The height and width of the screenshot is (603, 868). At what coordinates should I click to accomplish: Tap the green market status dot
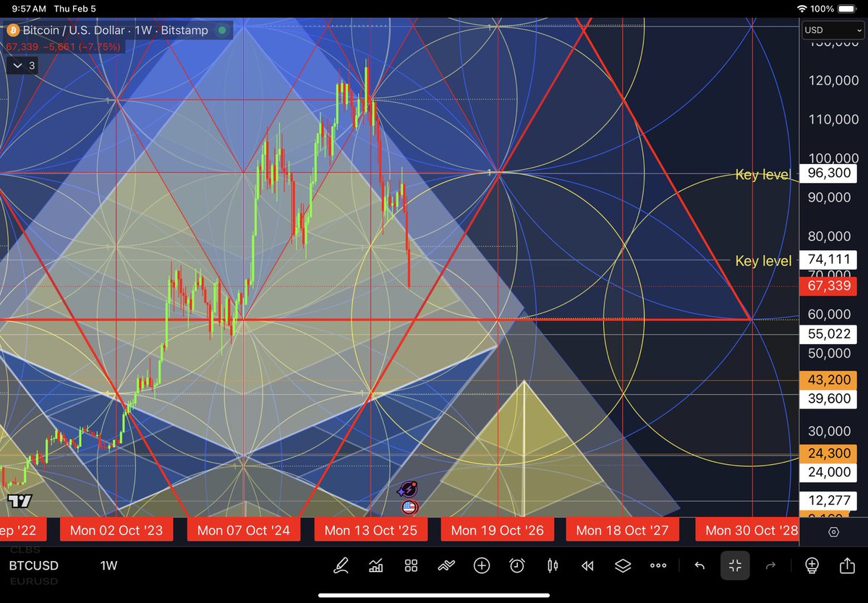(x=222, y=30)
